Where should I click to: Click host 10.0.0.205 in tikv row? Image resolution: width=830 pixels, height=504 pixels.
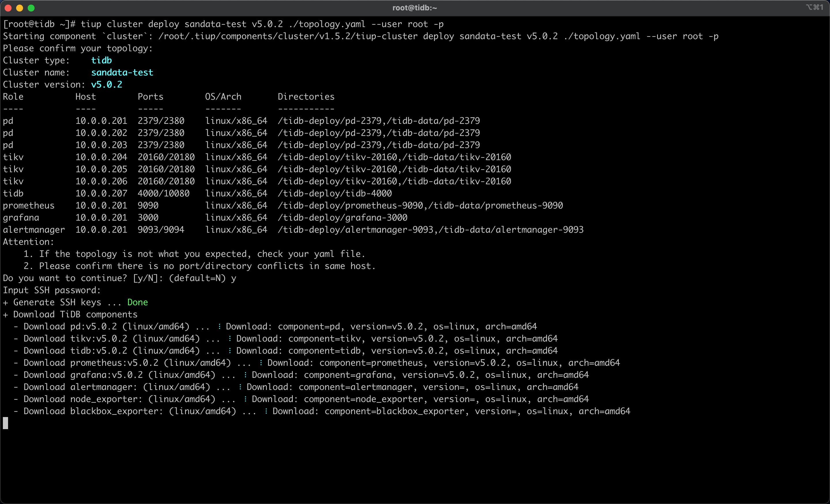pos(101,169)
